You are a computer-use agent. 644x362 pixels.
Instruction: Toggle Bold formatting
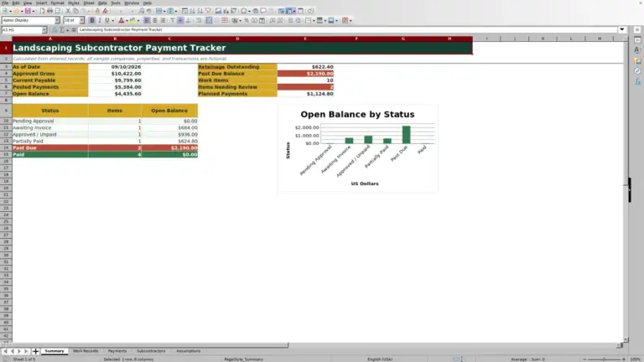92,20
